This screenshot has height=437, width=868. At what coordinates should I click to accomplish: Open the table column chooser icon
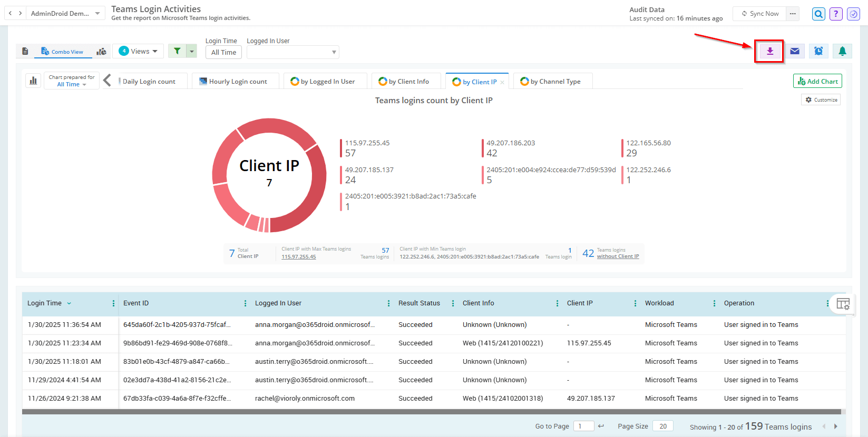click(x=843, y=304)
